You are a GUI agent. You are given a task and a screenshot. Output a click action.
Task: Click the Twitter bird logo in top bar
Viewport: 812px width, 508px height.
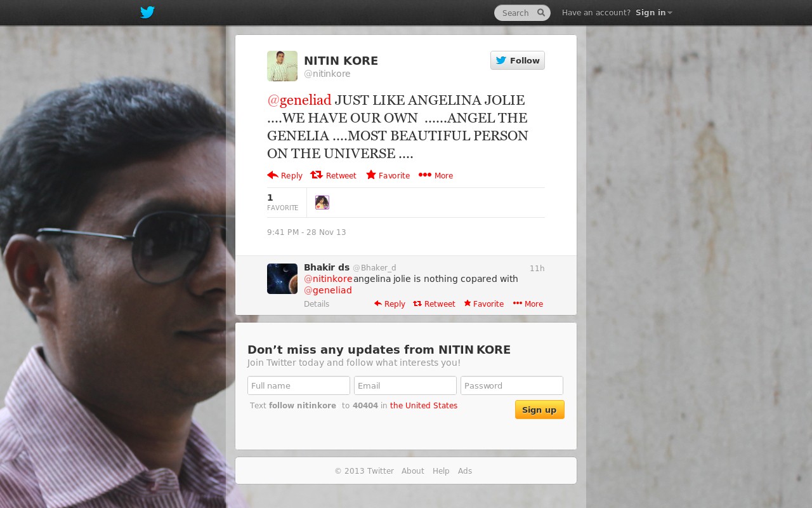click(x=147, y=12)
